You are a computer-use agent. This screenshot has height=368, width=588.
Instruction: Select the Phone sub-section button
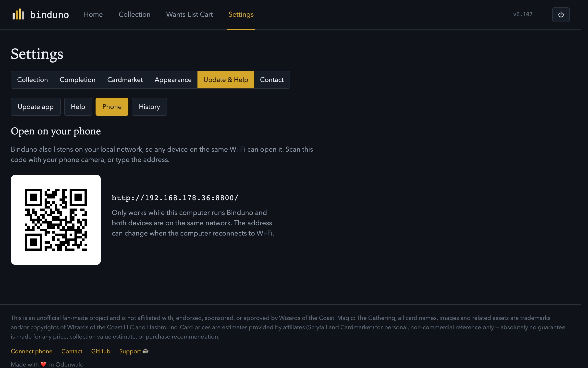point(112,107)
